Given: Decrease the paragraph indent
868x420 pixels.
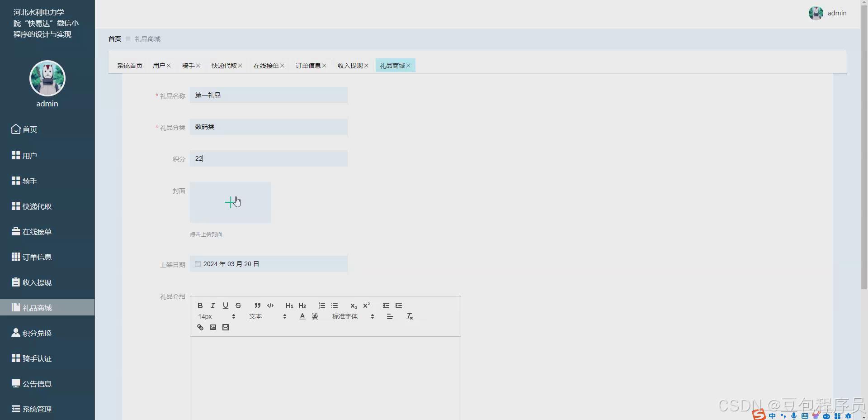Looking at the screenshot, I should pyautogui.click(x=386, y=305).
